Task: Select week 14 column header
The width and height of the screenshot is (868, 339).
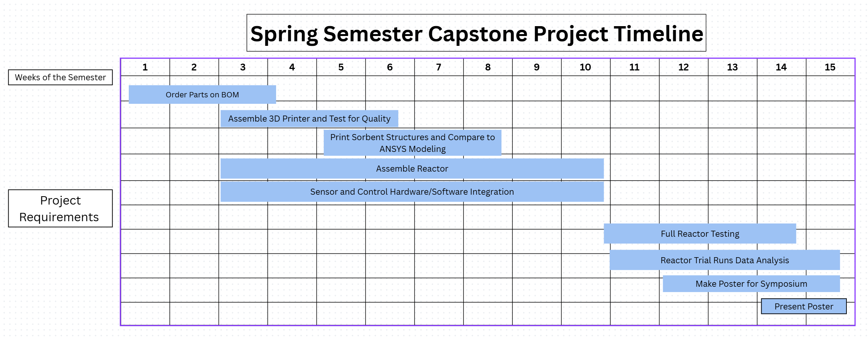Action: [781, 67]
